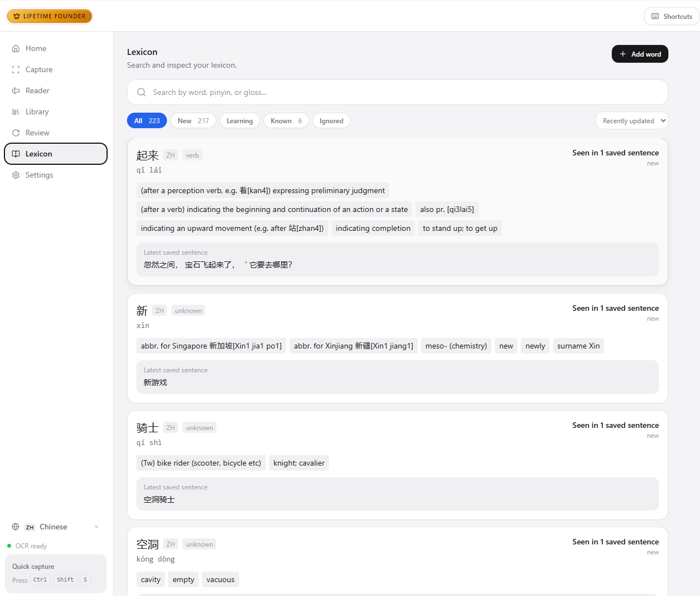Click the Capture frame icon in the sidebar
700x596 pixels.
click(x=16, y=69)
